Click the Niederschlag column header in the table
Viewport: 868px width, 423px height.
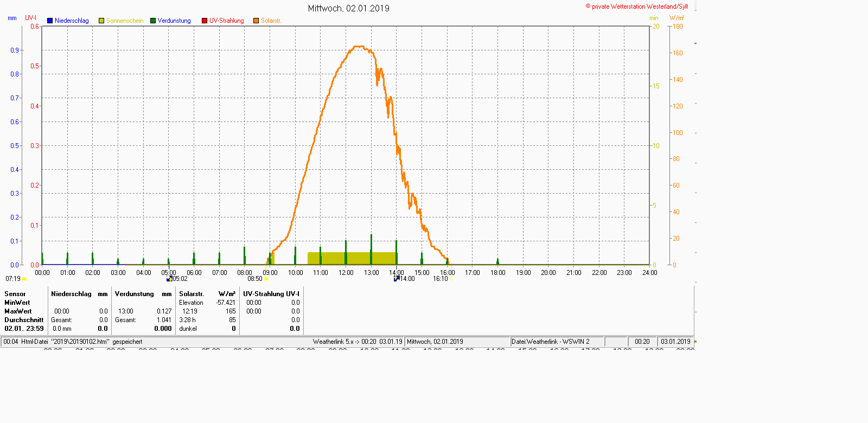click(x=71, y=294)
